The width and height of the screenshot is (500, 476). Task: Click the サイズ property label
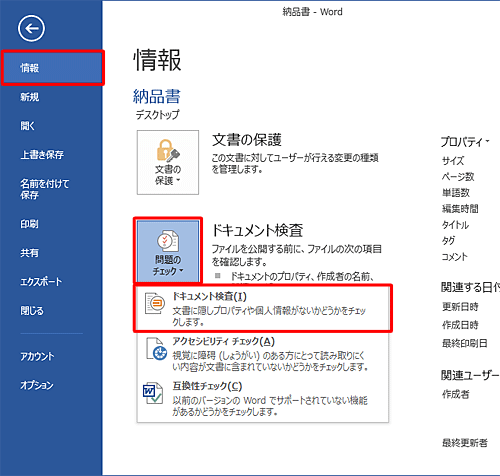coord(453,161)
